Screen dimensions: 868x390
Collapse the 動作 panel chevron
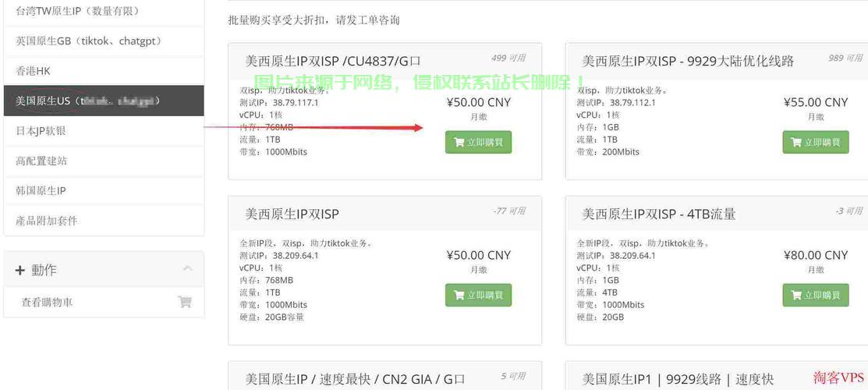pos(188,268)
